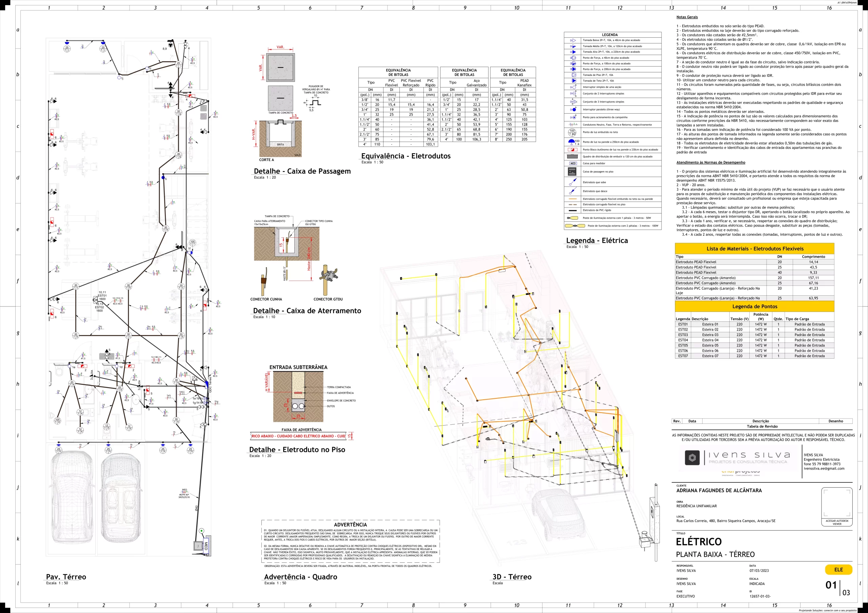Click the ADVERTÊNCIA heading in the dashed box
Screen dimensions: 868x613
tap(351, 525)
